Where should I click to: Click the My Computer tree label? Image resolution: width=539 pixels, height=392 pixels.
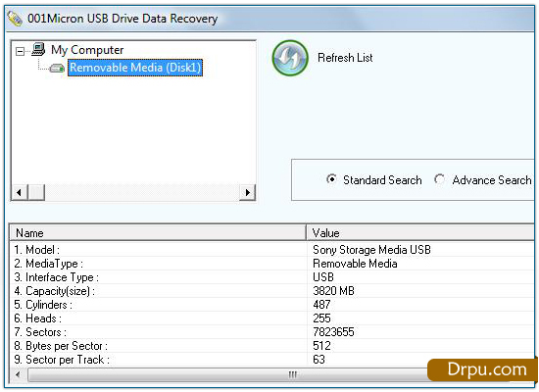pyautogui.click(x=87, y=50)
